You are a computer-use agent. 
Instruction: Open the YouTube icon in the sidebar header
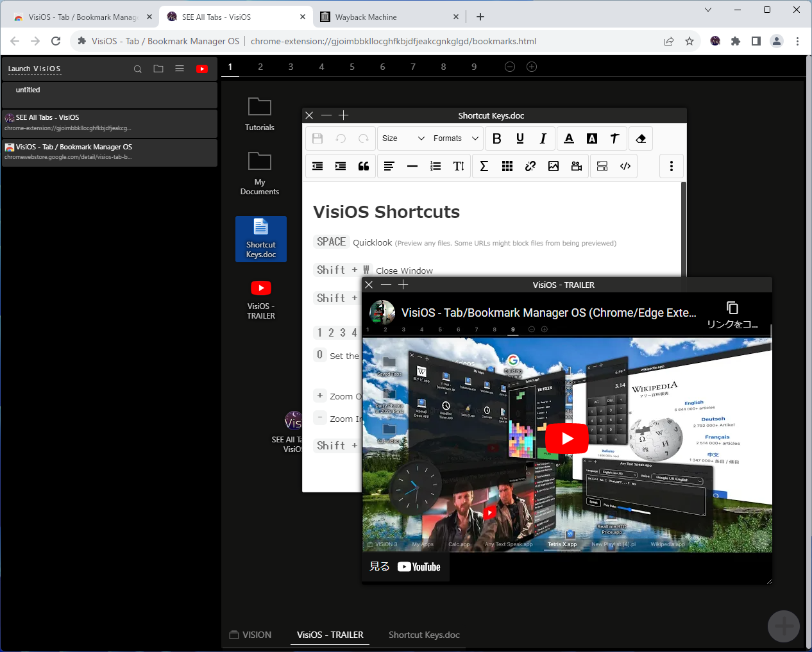coord(202,69)
